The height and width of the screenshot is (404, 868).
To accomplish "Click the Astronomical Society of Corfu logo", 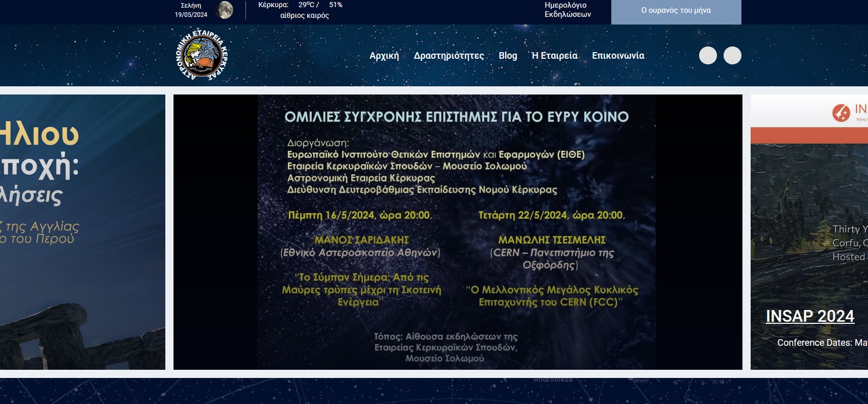I will coord(202,55).
